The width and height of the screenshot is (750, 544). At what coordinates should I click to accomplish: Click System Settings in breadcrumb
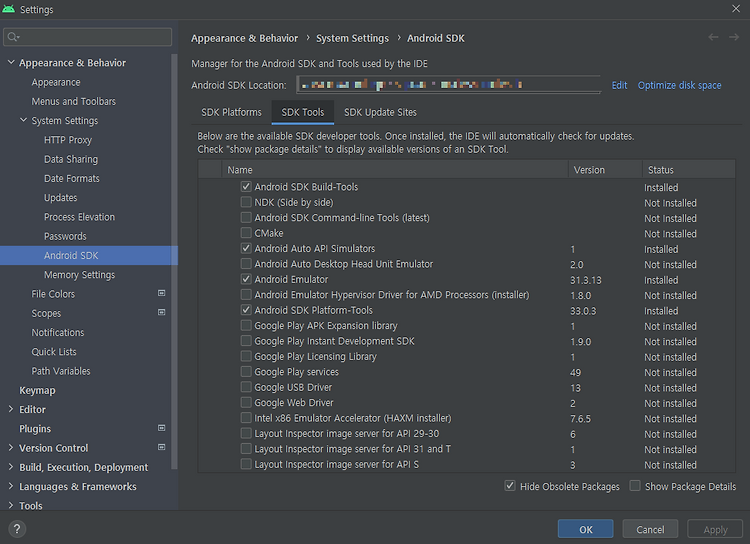click(352, 38)
